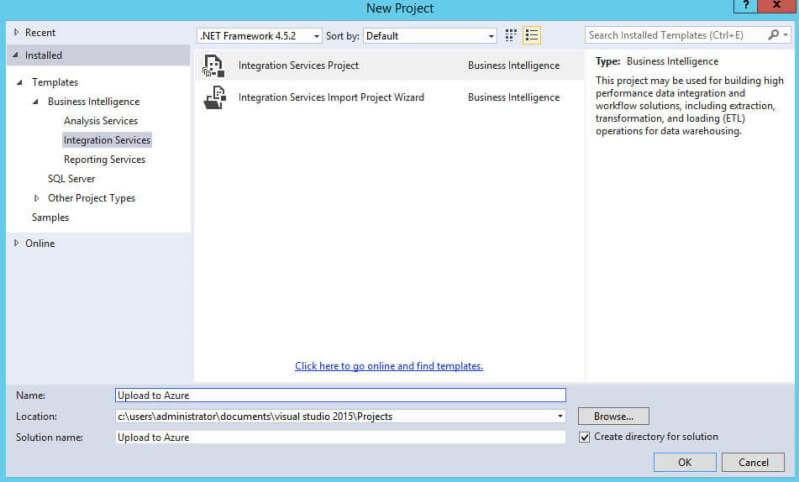This screenshot has height=482, width=799.
Task: Toggle Create directory for solution checkbox
Action: click(584, 437)
